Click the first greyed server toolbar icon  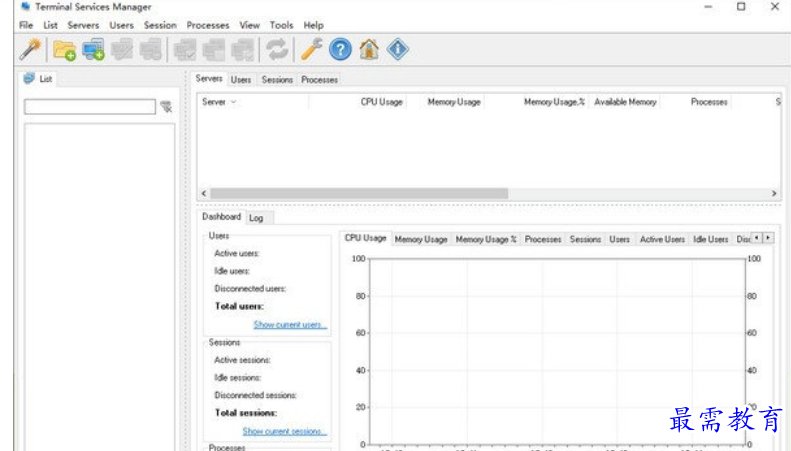pos(122,49)
